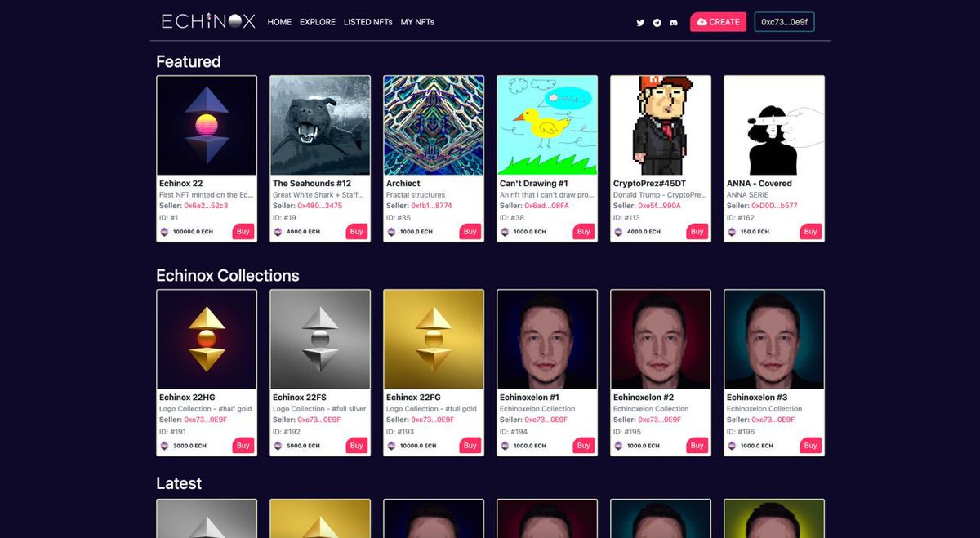Image resolution: width=980 pixels, height=538 pixels.
Task: Click the 10000.0 ECH price
Action: (418, 446)
